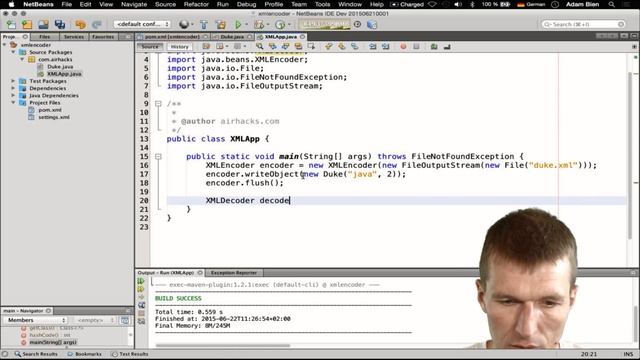Click the Shift Line Left icon

click(x=373, y=47)
